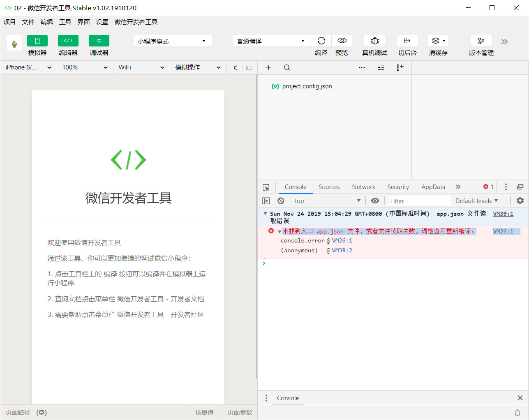This screenshot has width=529, height=420.
Task: Open the VM39:1 source link
Action: 503,214
